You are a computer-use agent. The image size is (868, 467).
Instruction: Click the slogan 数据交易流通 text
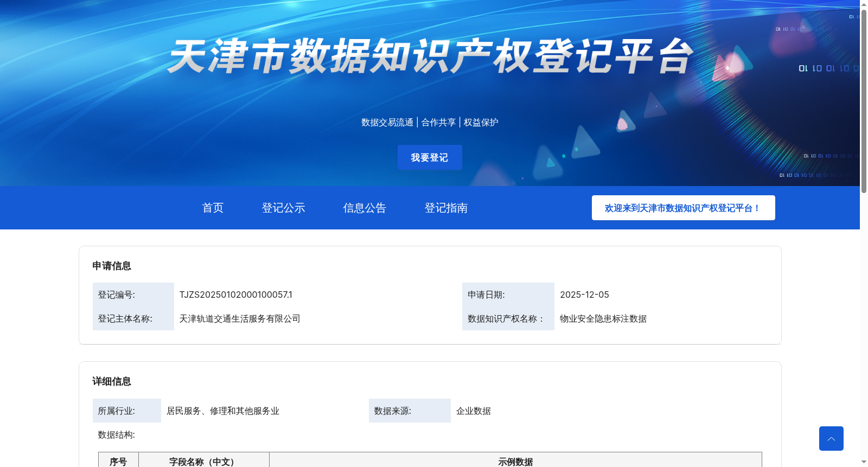tap(387, 123)
